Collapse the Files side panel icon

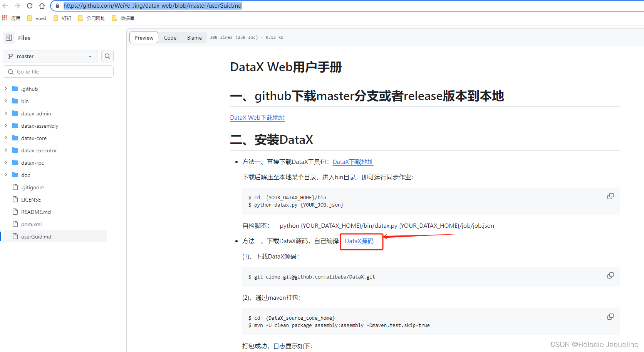9,38
